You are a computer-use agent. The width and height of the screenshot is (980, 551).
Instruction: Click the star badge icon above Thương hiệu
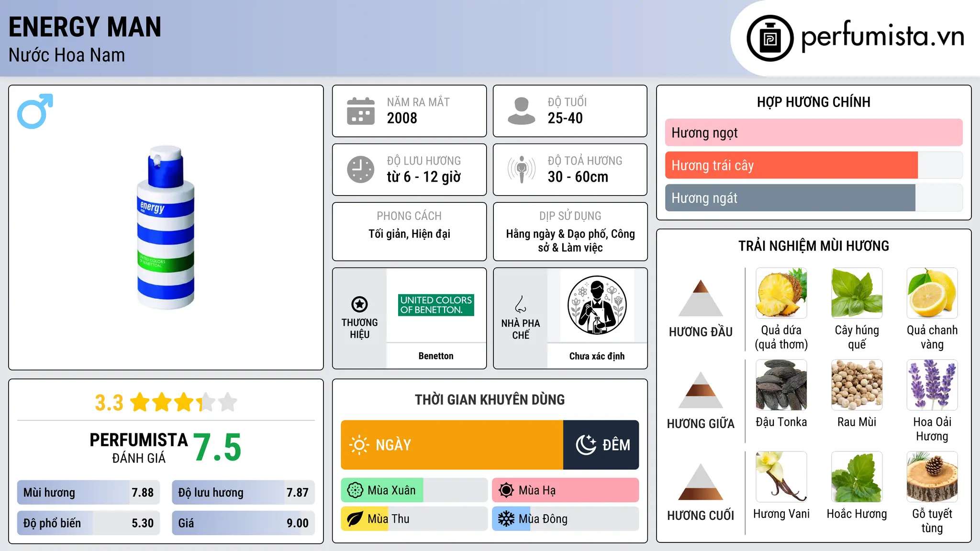click(x=359, y=304)
